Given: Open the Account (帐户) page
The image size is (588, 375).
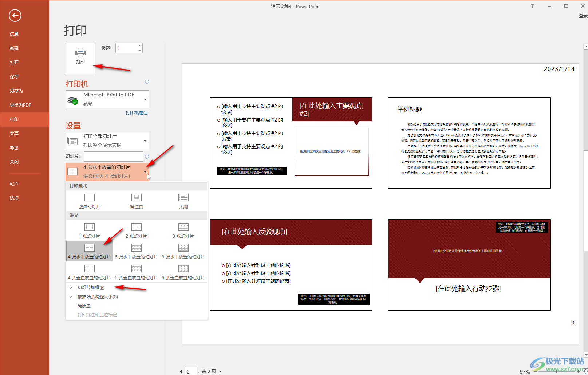Looking at the screenshot, I should (24, 184).
